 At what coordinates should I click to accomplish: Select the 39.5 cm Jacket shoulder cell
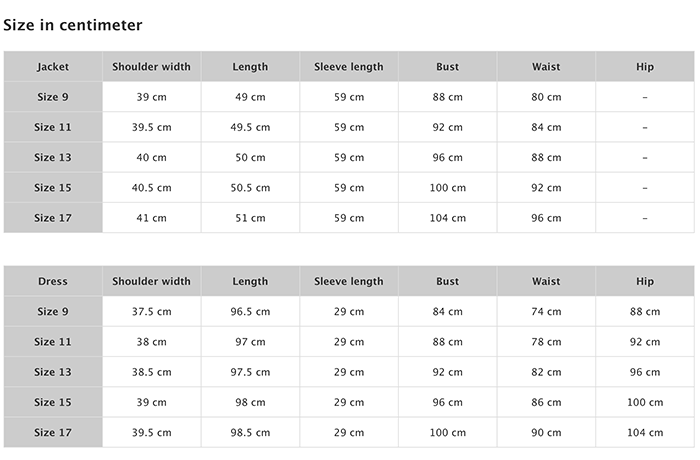coord(152,127)
